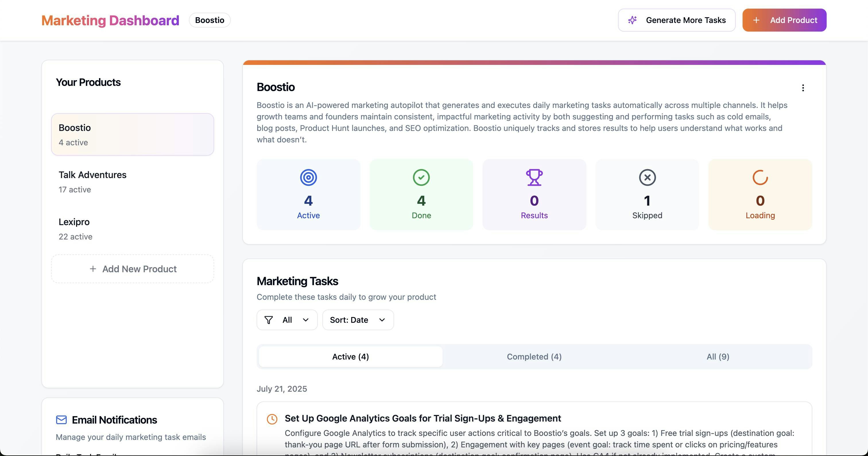The image size is (868, 456).
Task: Click the plus icon in Add Product
Action: pyautogui.click(x=756, y=20)
